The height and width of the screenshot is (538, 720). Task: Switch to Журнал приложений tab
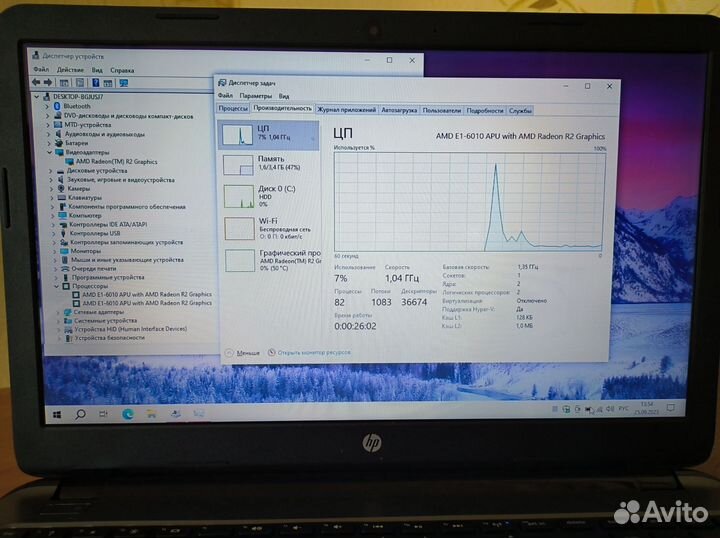pyautogui.click(x=347, y=110)
